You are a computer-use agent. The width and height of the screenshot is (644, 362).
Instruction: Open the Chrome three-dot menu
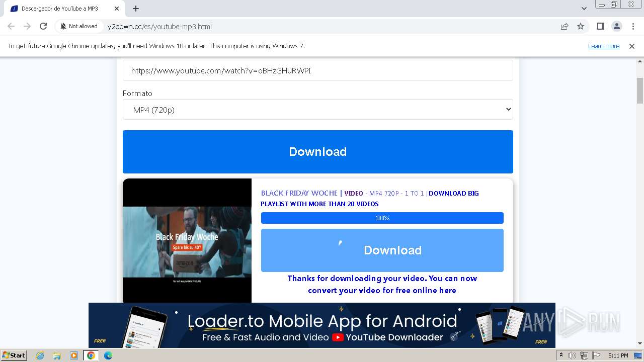coord(633,26)
